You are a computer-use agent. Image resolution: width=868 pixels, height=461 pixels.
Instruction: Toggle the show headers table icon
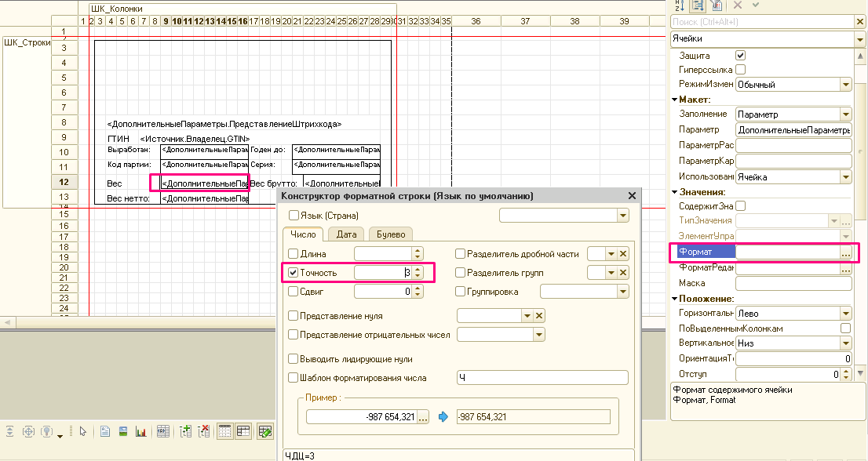[x=243, y=432]
